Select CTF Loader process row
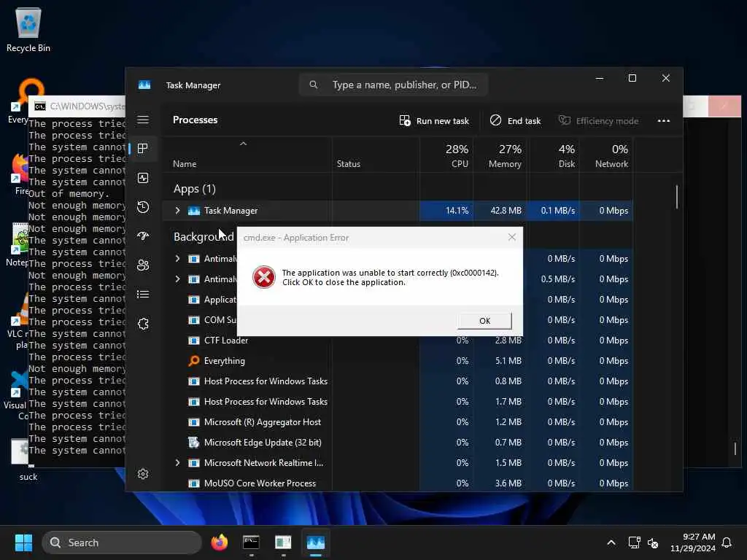 click(398, 341)
